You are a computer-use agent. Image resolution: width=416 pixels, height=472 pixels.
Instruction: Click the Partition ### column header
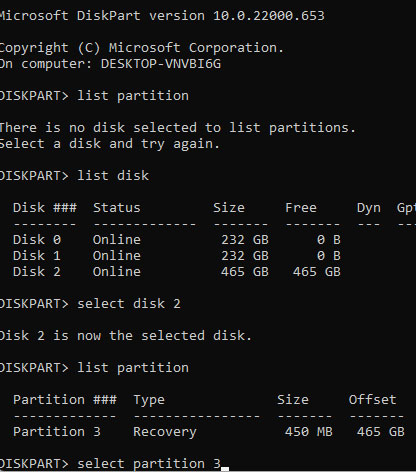[x=65, y=400]
